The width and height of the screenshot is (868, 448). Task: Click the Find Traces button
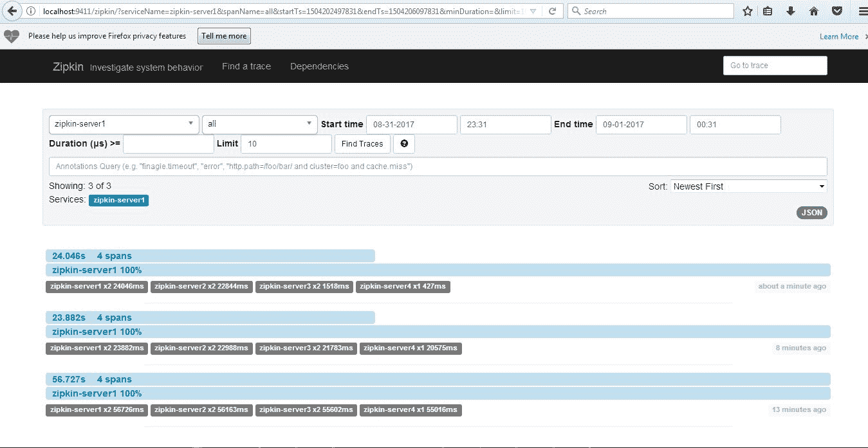pos(362,144)
